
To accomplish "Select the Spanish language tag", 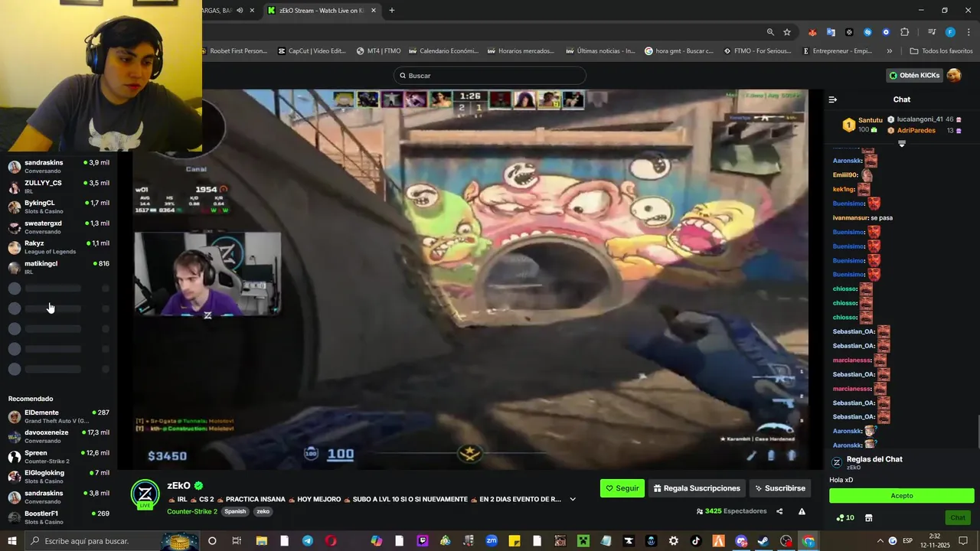I will tap(235, 512).
